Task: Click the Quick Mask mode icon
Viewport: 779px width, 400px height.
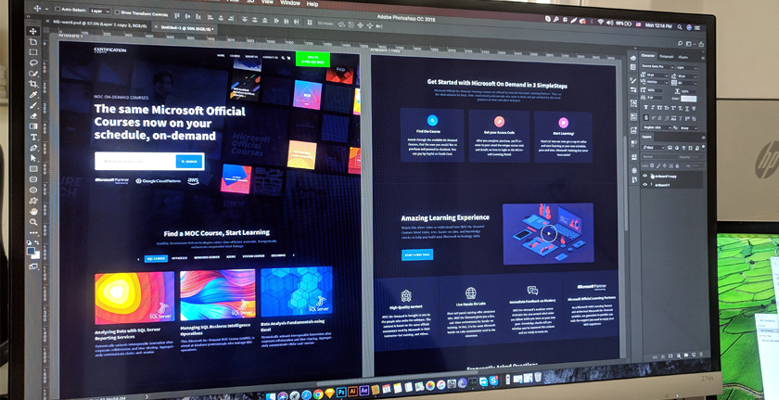Action: (34, 266)
